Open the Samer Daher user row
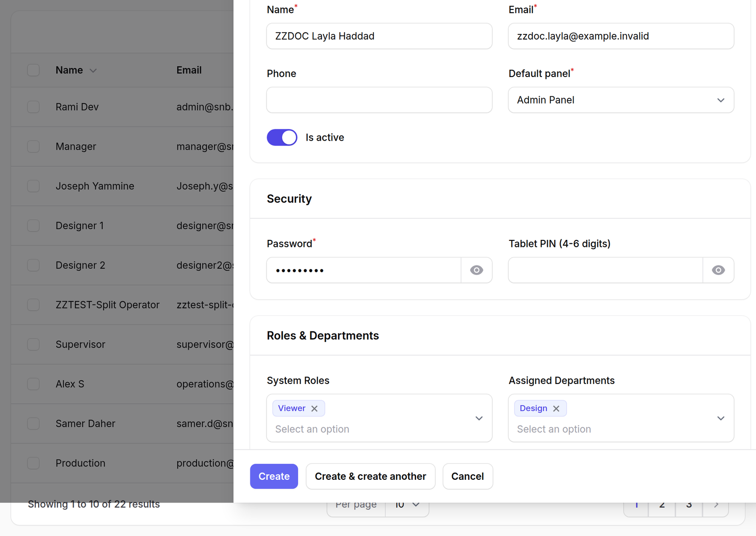This screenshot has height=536, width=756. click(x=123, y=424)
